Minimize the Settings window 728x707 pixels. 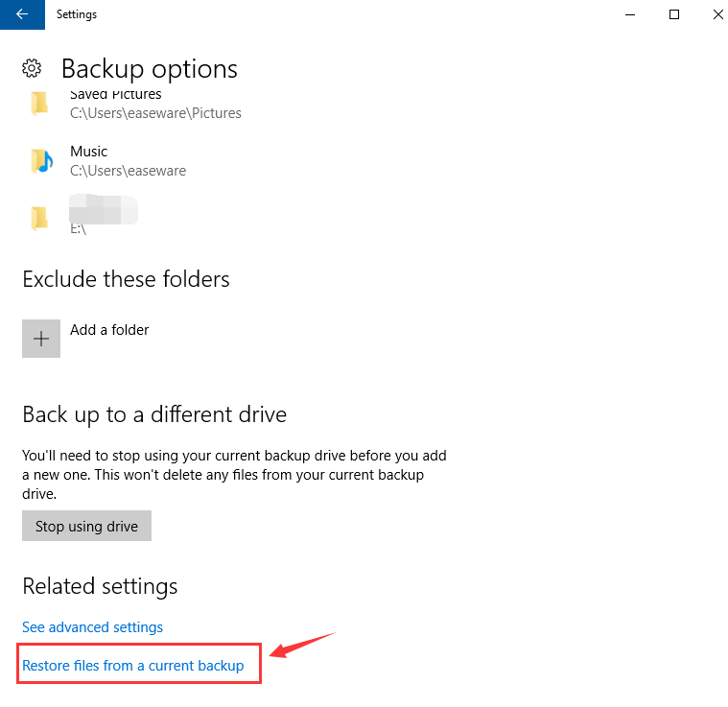pos(630,14)
